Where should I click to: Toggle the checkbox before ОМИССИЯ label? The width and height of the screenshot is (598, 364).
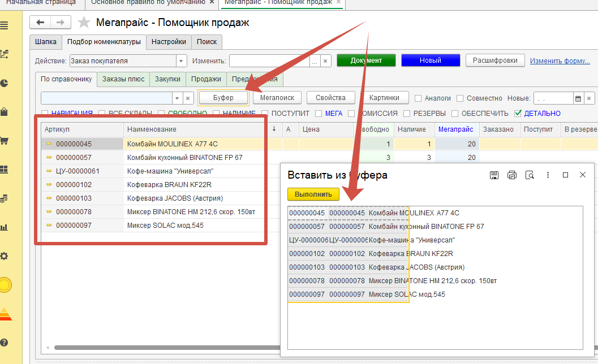[x=351, y=113]
